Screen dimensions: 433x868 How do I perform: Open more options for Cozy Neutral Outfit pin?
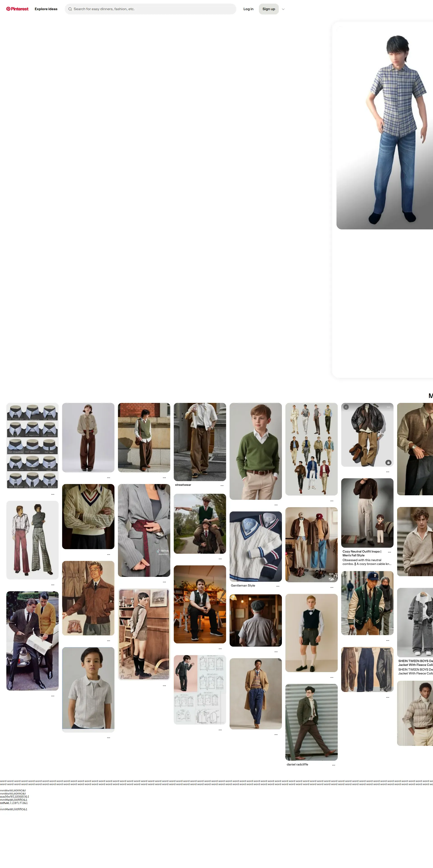tap(389, 552)
